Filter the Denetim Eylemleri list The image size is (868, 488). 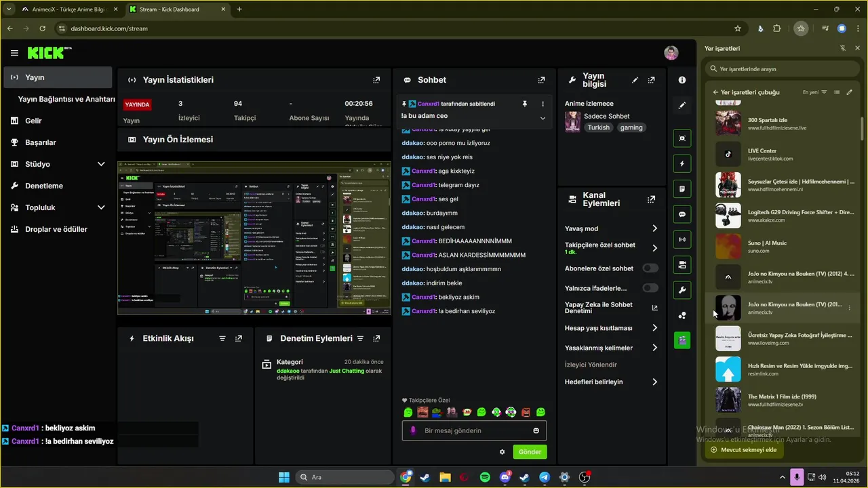360,338
